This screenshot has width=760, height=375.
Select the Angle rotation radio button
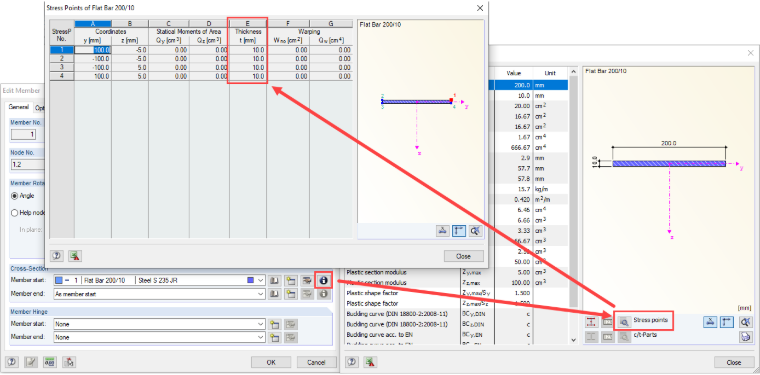click(x=15, y=196)
